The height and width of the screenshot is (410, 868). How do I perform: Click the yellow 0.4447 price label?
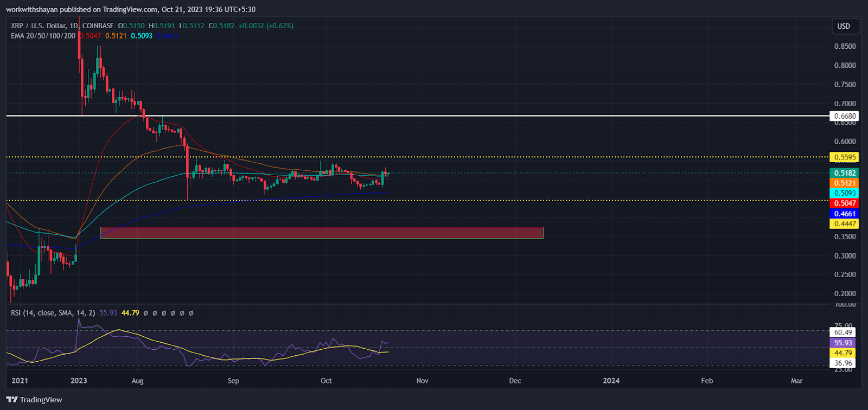[x=845, y=224]
